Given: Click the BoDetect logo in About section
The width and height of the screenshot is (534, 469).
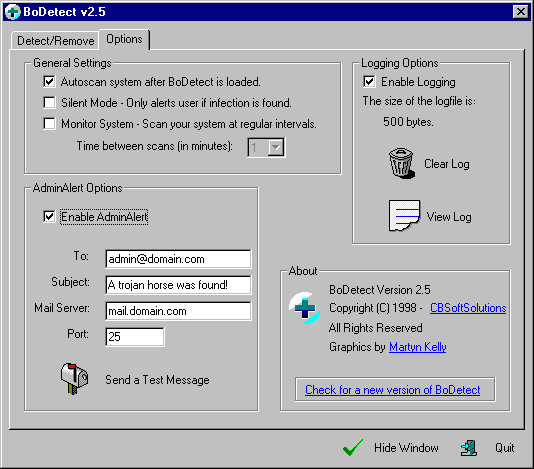Looking at the screenshot, I should click(x=305, y=308).
